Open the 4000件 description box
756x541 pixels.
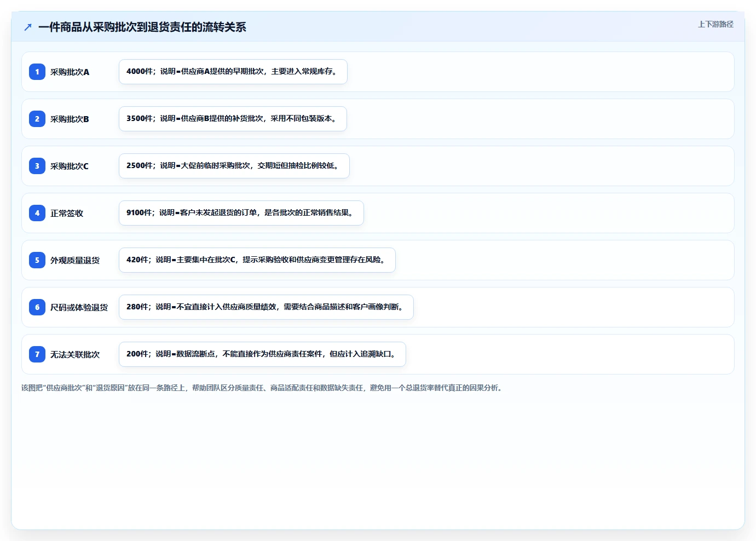click(x=233, y=72)
